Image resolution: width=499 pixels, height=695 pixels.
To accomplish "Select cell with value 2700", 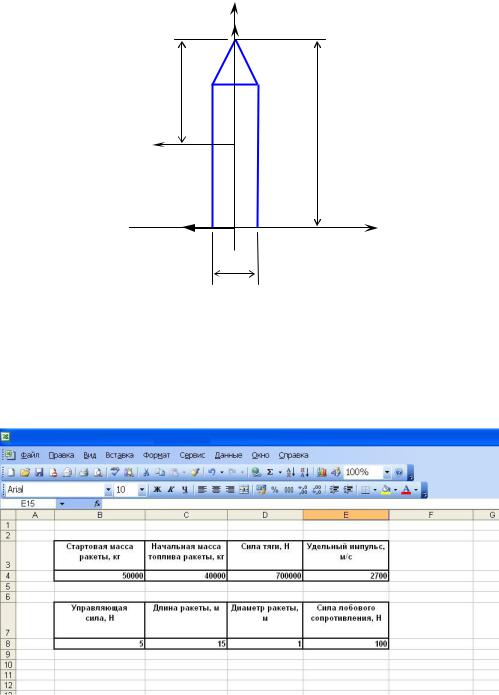I will pyautogui.click(x=346, y=576).
